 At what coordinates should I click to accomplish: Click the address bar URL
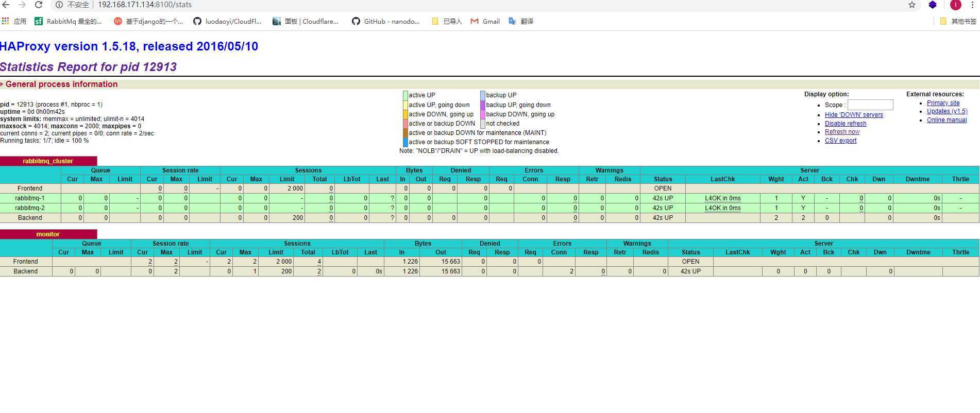point(145,5)
